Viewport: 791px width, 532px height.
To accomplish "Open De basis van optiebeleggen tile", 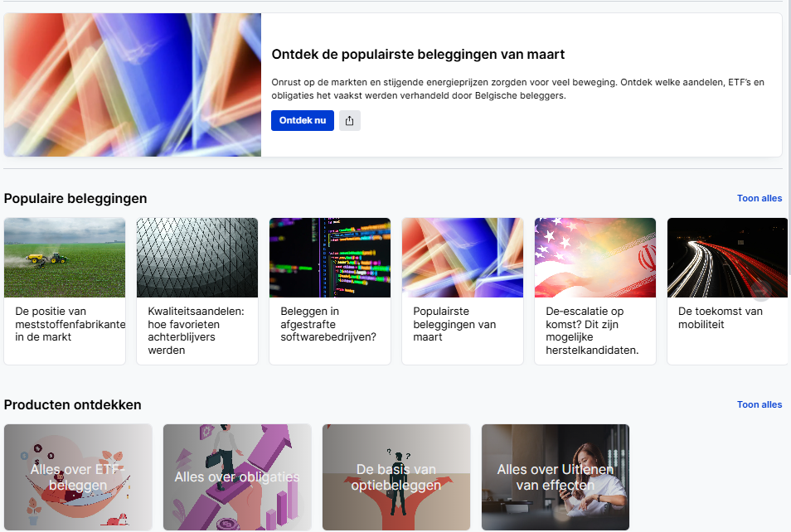I will pos(396,477).
